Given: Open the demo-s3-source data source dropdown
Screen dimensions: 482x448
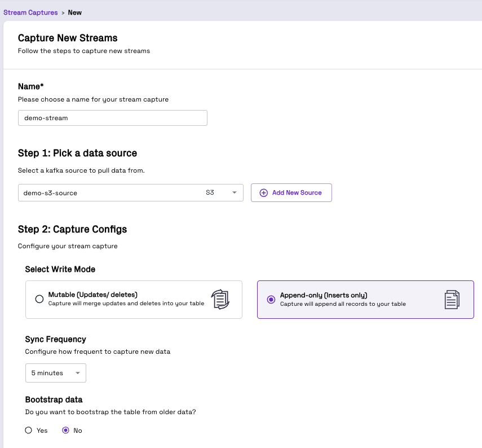Looking at the screenshot, I should tap(131, 193).
